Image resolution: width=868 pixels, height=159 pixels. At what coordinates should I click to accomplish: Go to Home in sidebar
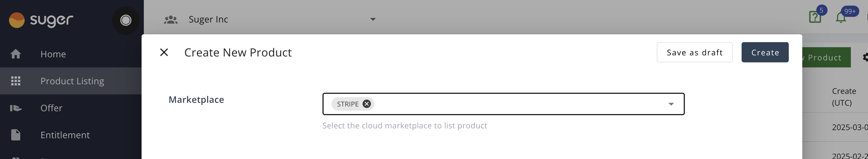pos(53,54)
